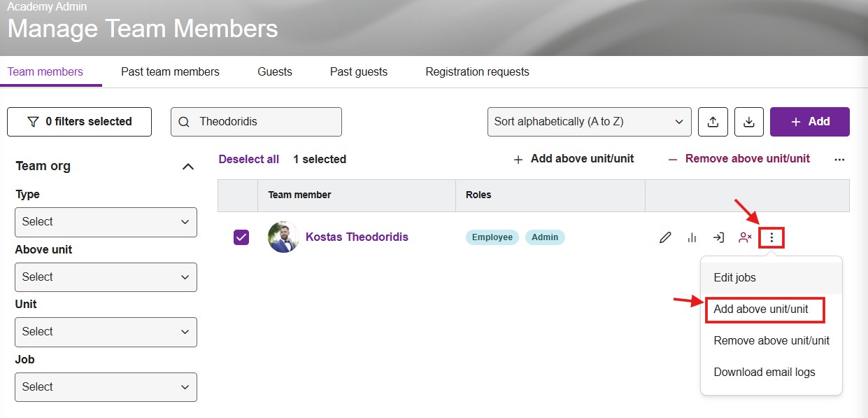Uncheck the Kostas Theodoridis row checkbox
Viewport: 868px width, 418px height.
click(x=241, y=237)
